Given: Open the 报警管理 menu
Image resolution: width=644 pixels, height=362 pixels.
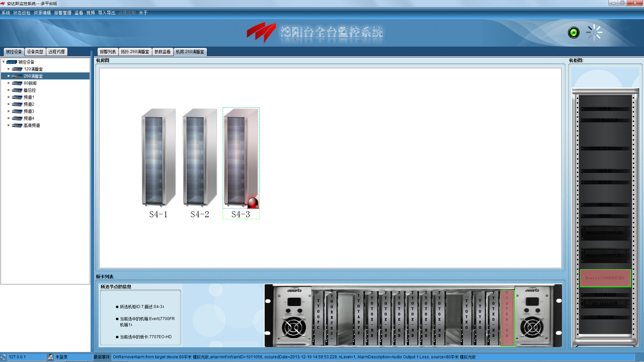Looking at the screenshot, I should [x=63, y=13].
